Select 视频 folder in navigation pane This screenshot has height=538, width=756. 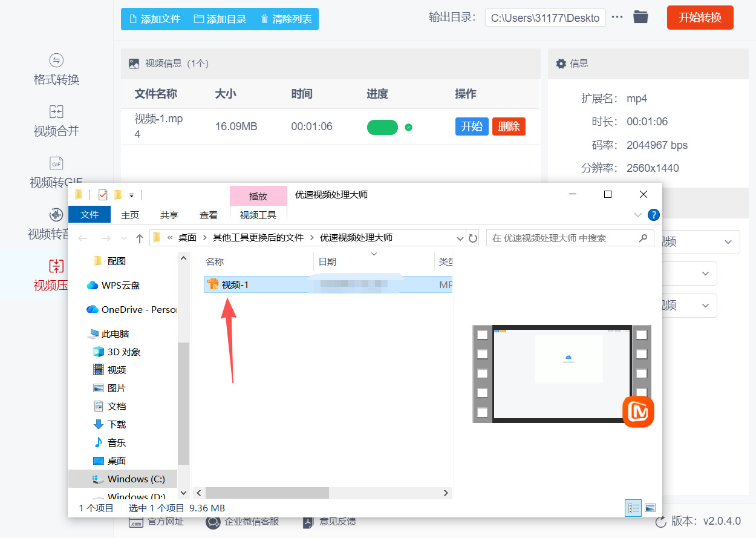(x=109, y=370)
